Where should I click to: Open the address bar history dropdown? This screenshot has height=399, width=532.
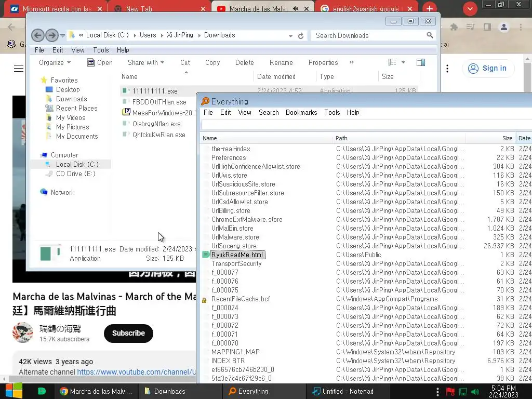coord(290,36)
